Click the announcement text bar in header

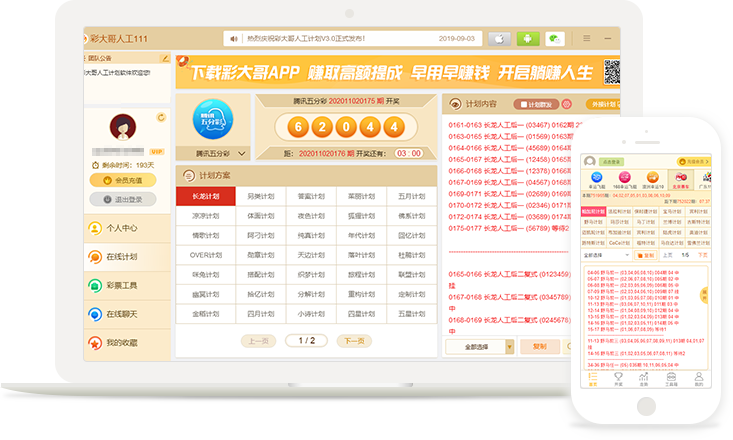(352, 39)
